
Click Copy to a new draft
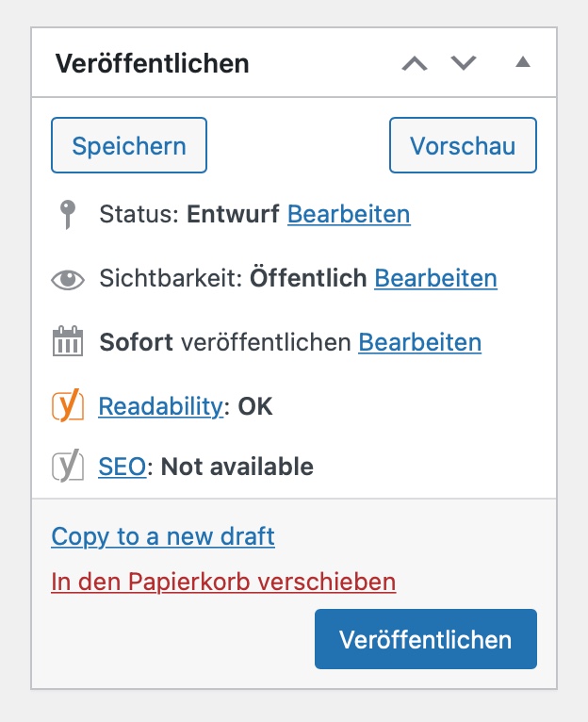point(163,537)
